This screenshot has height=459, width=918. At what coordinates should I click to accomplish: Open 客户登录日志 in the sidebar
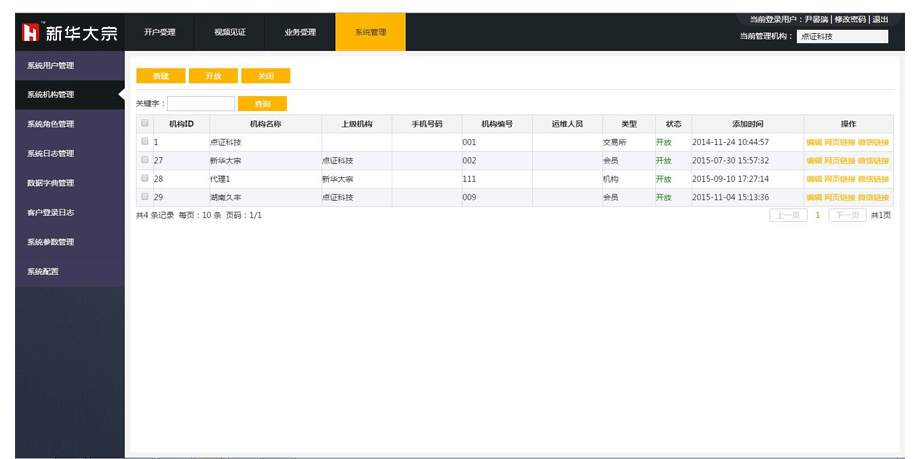pos(70,213)
